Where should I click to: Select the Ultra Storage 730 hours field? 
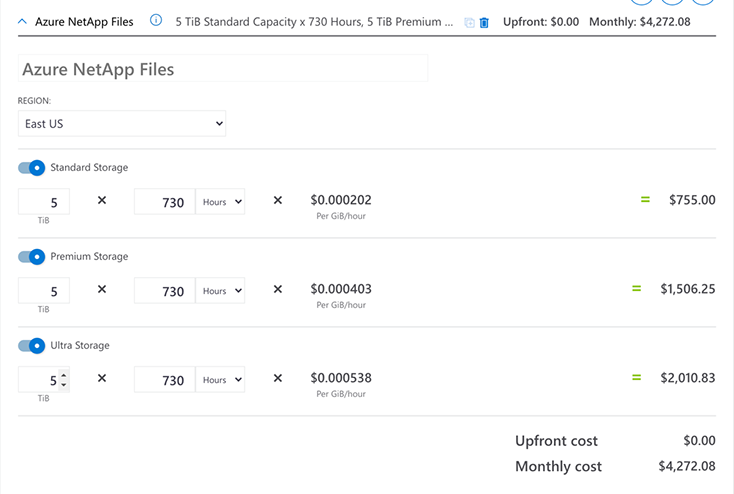click(164, 380)
